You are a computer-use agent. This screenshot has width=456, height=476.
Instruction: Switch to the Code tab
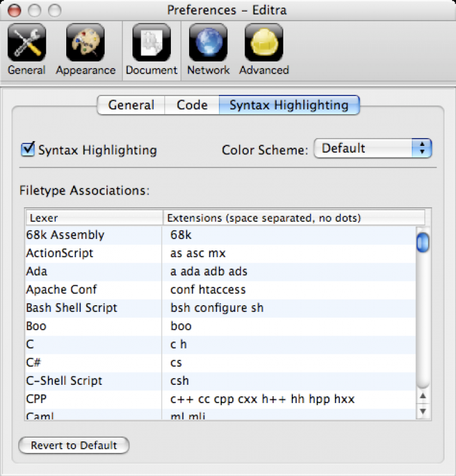(x=192, y=105)
